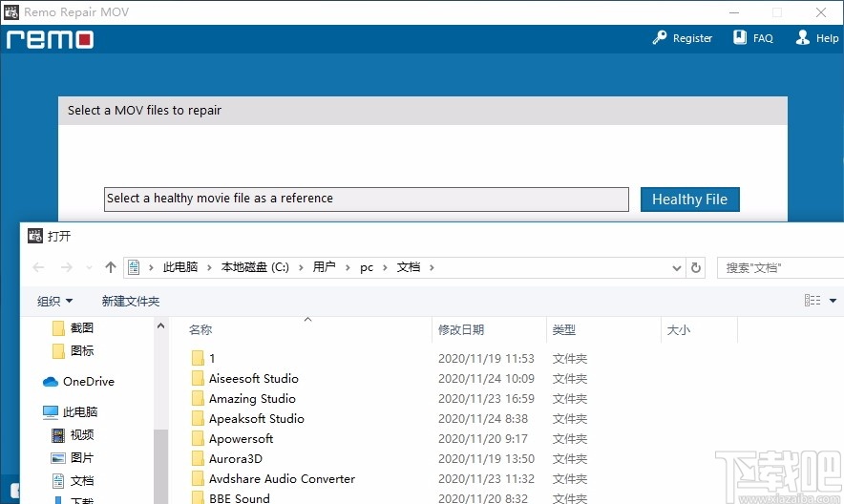
Task: Select the Apeaksoft Studio folder
Action: [x=256, y=418]
